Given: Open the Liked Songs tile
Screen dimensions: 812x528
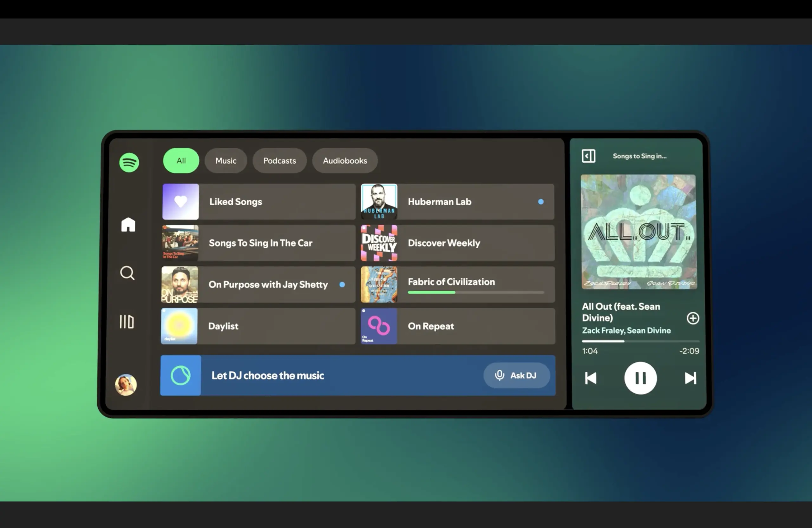Looking at the screenshot, I should [x=259, y=202].
